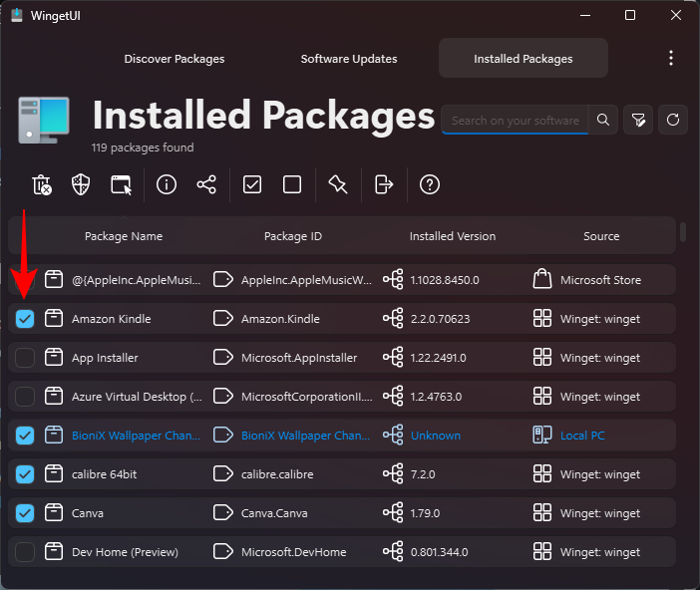Click the Search on your software field
700x590 pixels.
(x=515, y=121)
